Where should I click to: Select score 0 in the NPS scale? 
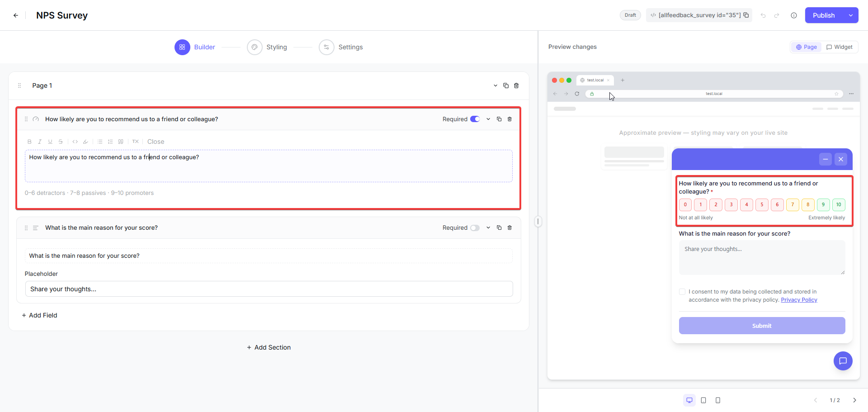pos(685,205)
